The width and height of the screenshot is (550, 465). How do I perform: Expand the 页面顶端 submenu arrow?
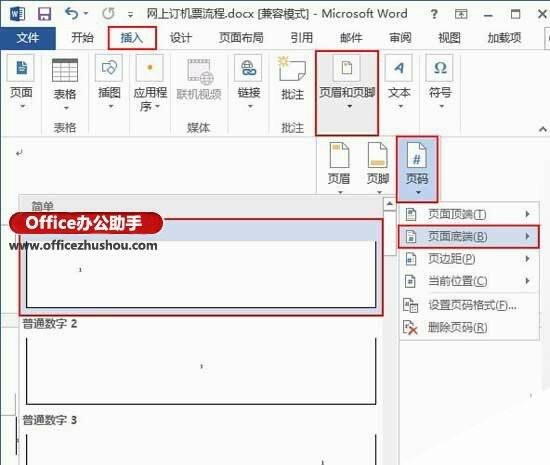pyautogui.click(x=527, y=214)
